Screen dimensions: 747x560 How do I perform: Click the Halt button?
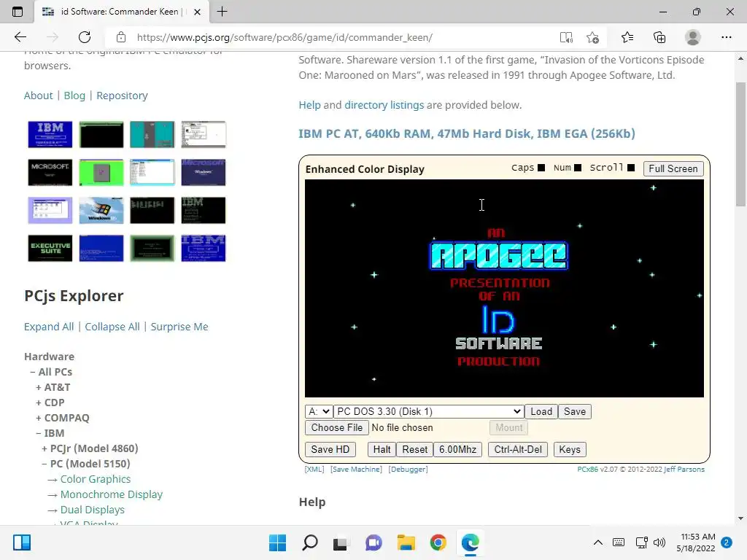pos(382,449)
